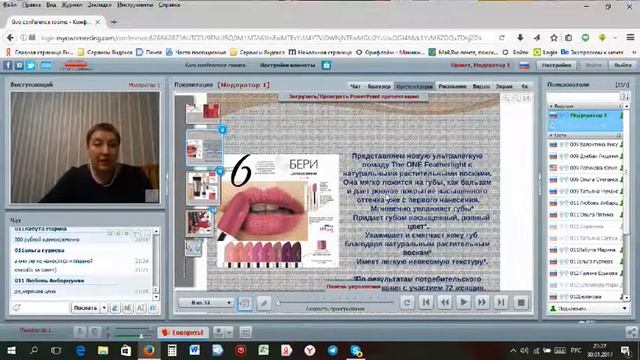Open Skype from the taskbar
Viewport: 640px width, 360px height.
point(356,351)
